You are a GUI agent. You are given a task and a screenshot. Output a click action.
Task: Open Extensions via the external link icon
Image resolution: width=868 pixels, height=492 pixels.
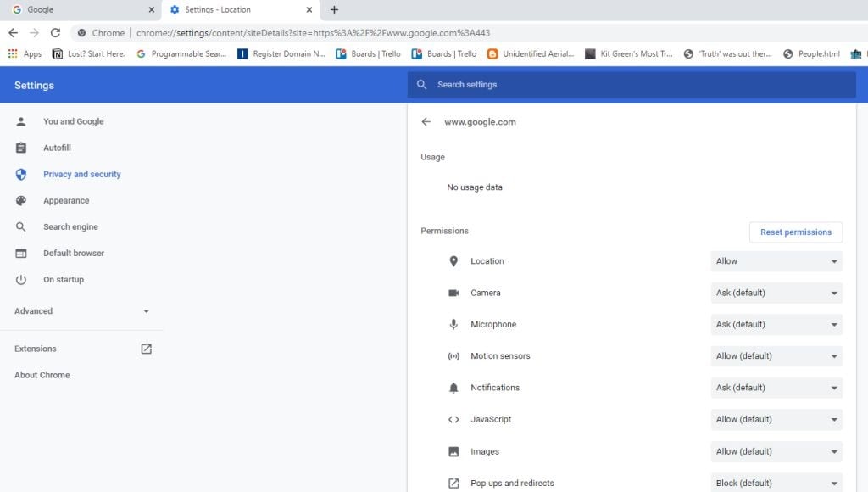(146, 349)
